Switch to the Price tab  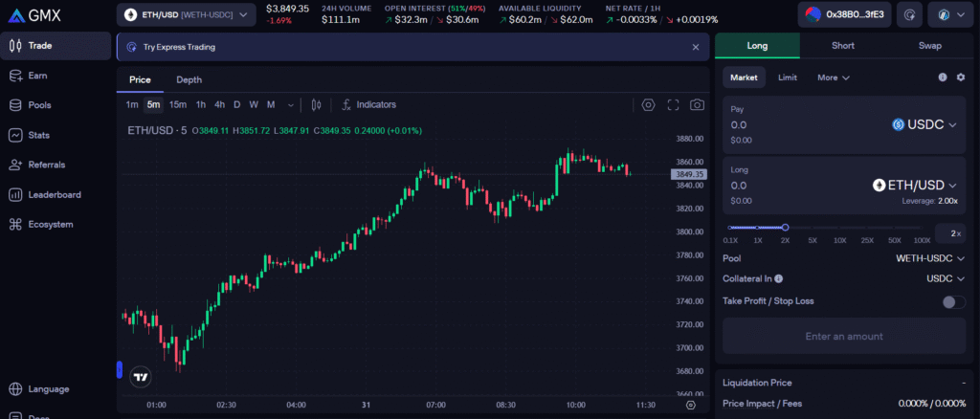140,80
